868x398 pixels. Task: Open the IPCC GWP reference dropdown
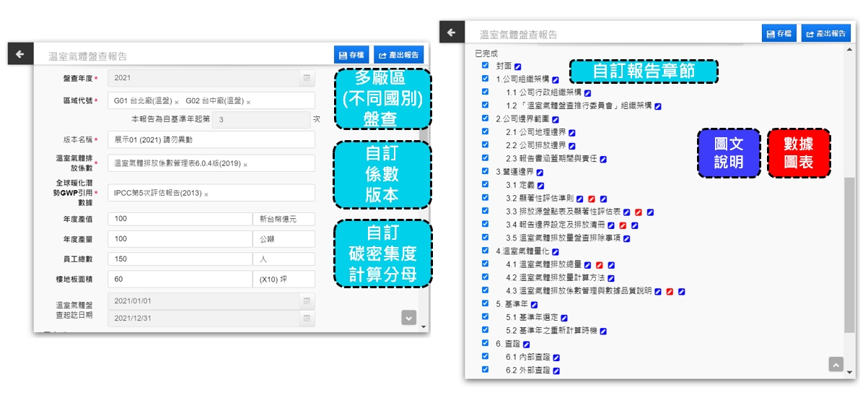211,194
